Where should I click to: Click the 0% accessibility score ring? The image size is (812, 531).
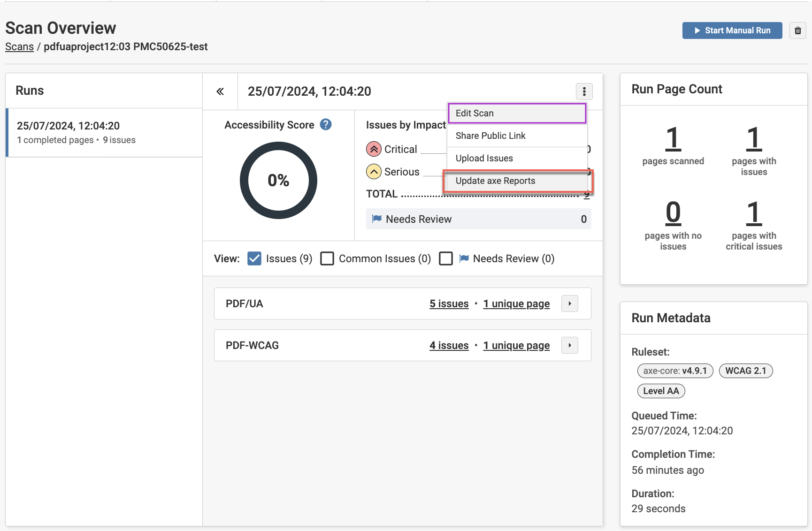pyautogui.click(x=278, y=181)
